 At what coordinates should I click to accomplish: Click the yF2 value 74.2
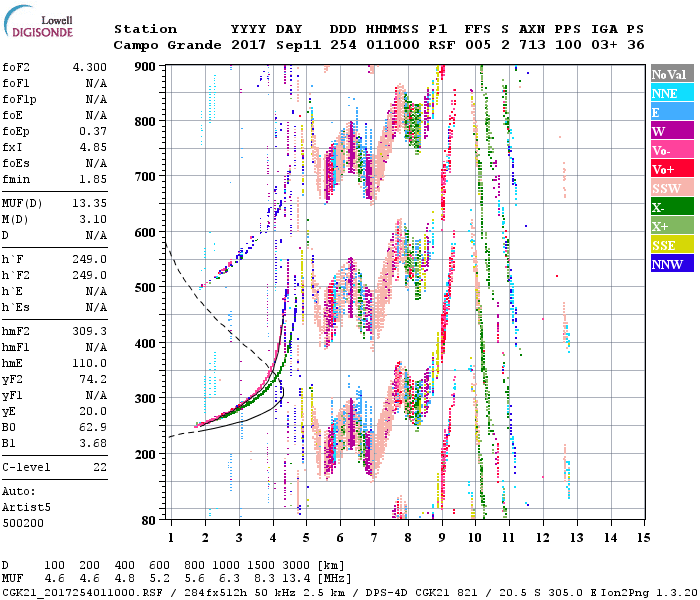coord(93,379)
